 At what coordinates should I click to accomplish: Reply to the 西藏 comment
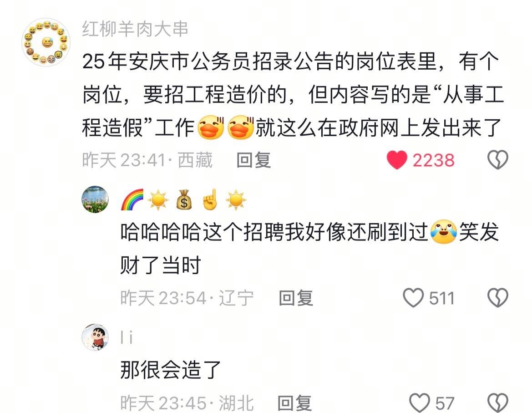tap(253, 160)
